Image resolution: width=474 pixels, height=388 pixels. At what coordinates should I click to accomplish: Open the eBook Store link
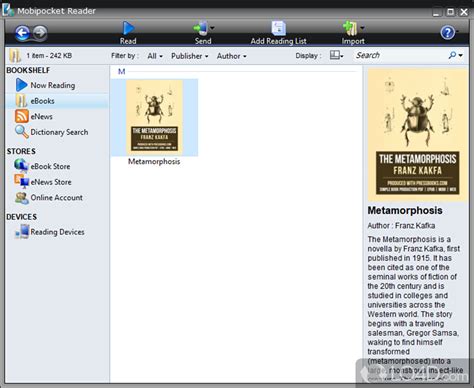pos(50,166)
